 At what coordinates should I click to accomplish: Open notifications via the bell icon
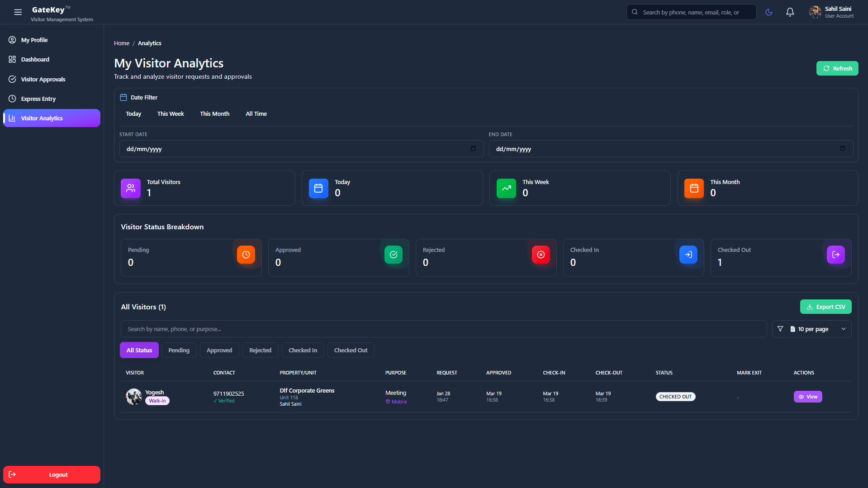[x=790, y=12]
